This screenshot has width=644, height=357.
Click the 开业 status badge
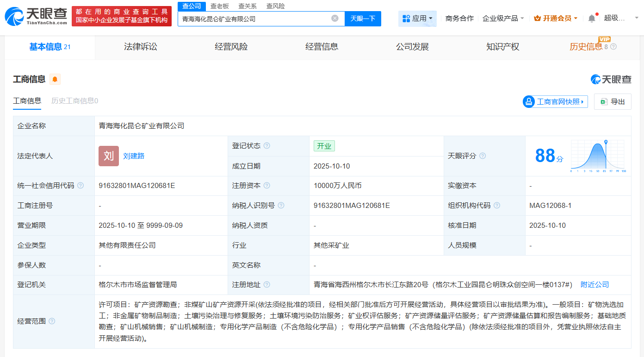324,145
